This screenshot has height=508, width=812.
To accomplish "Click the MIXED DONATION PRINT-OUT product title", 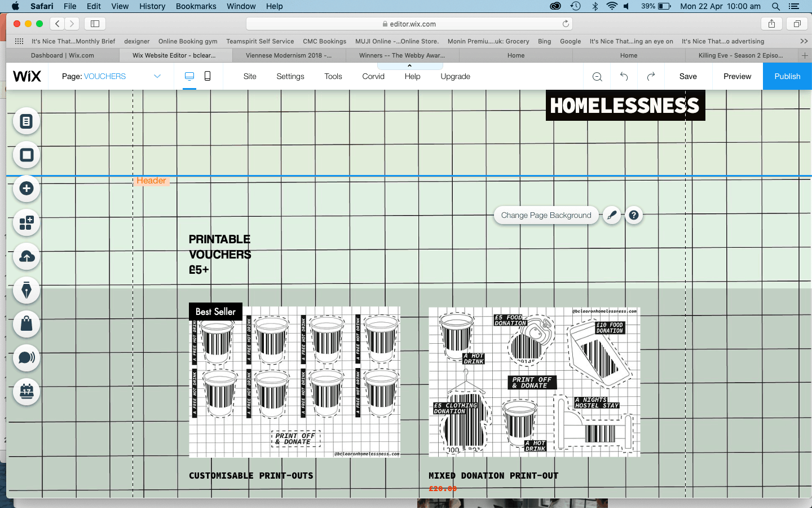I will coord(493,476).
